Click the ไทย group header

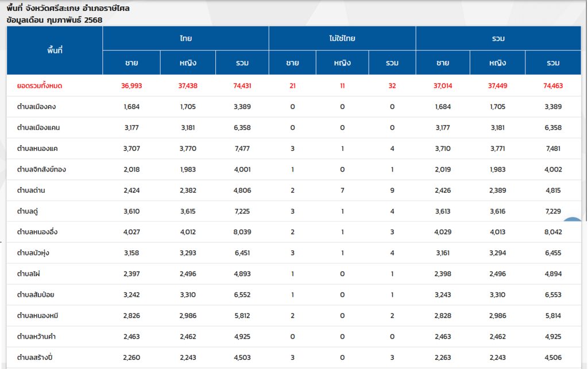[185, 38]
